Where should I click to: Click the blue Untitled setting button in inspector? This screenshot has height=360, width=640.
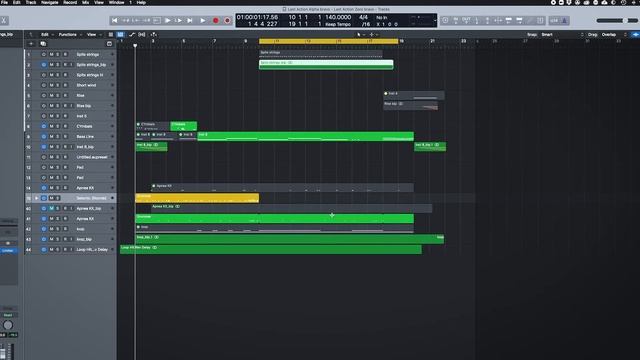pyautogui.click(x=8, y=251)
